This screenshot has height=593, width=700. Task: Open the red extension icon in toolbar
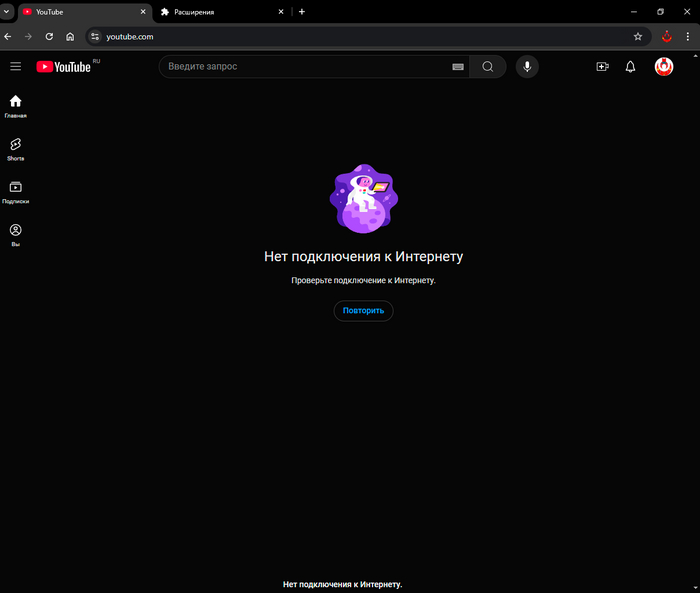click(667, 37)
